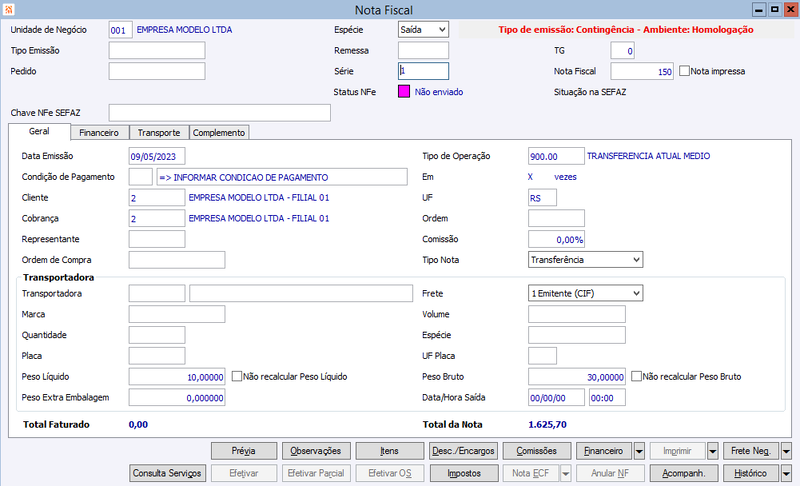Click the Tipo de Operação code field
This screenshot has width=800, height=486.
coord(556,156)
